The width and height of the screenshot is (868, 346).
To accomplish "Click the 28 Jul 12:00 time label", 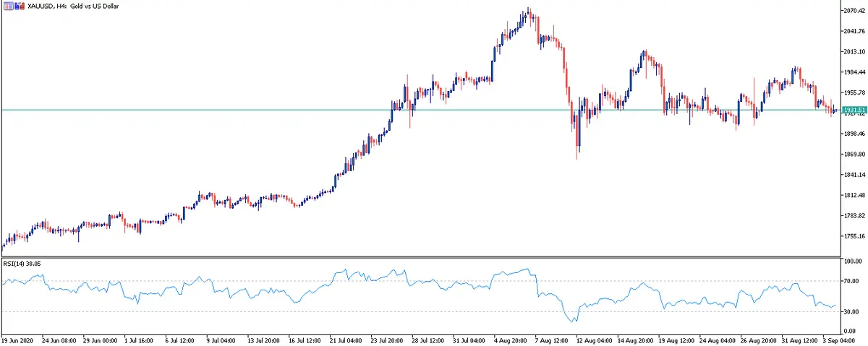I will [426, 339].
